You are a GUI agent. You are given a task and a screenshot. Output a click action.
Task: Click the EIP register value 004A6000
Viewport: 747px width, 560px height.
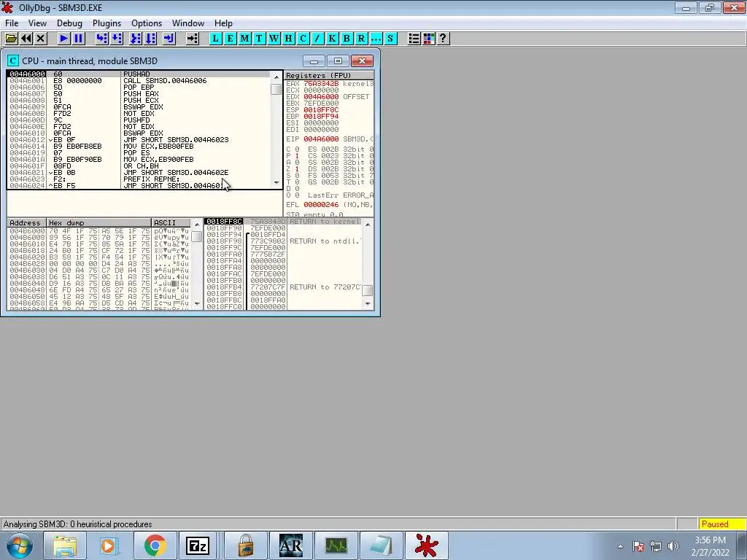(x=321, y=139)
